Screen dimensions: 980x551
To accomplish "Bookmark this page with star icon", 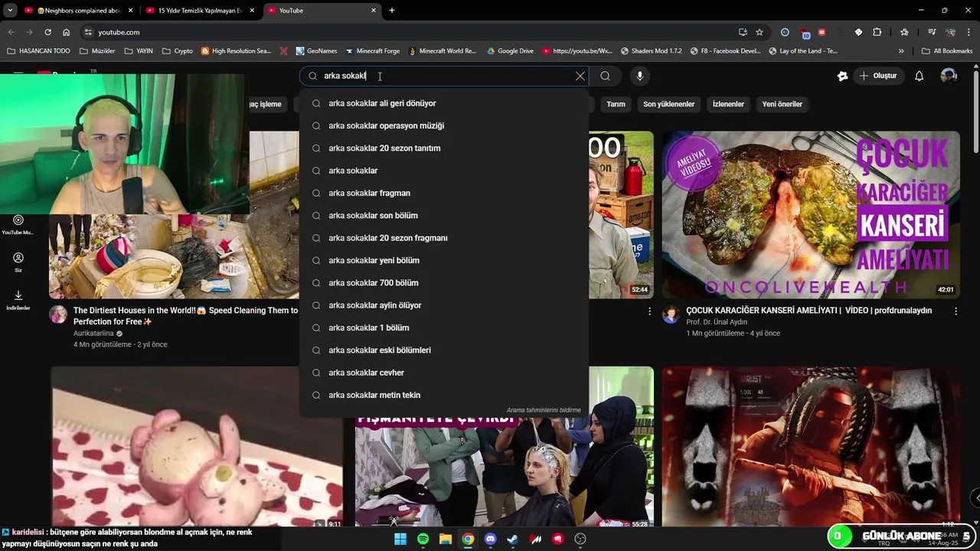I will tap(759, 32).
